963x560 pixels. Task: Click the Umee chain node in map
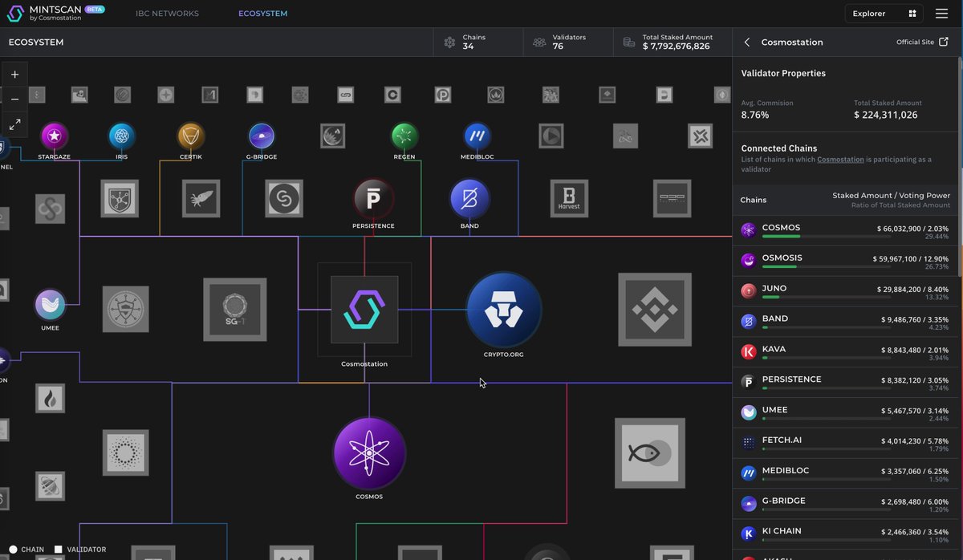click(51, 305)
